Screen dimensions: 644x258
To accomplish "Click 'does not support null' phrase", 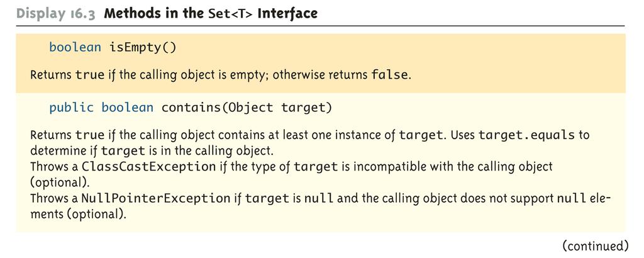I will coord(523,198).
